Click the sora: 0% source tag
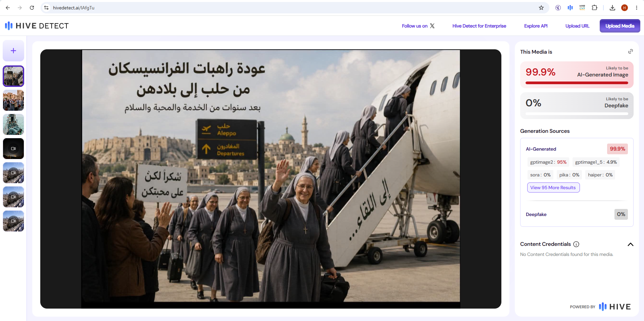Screen dimensions: 644x321 pyautogui.click(x=540, y=175)
